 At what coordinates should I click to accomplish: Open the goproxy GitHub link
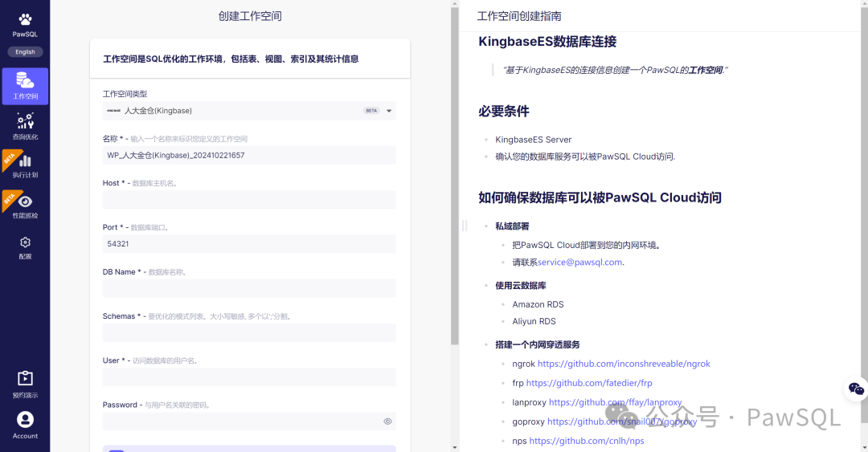pos(621,421)
